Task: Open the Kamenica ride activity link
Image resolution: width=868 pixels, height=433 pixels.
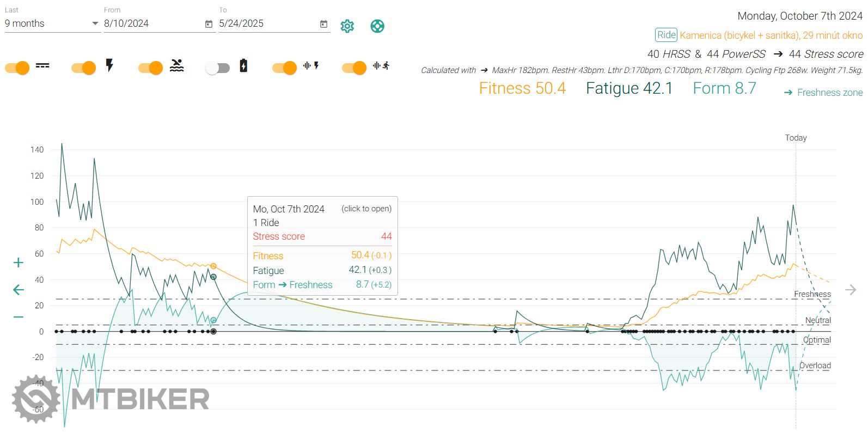Action: [771, 35]
